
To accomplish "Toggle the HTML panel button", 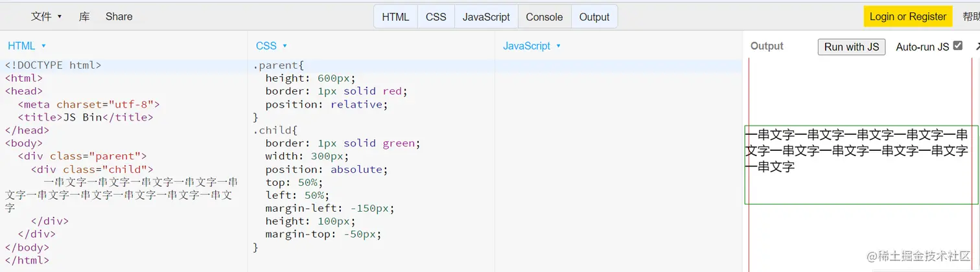I will 395,17.
